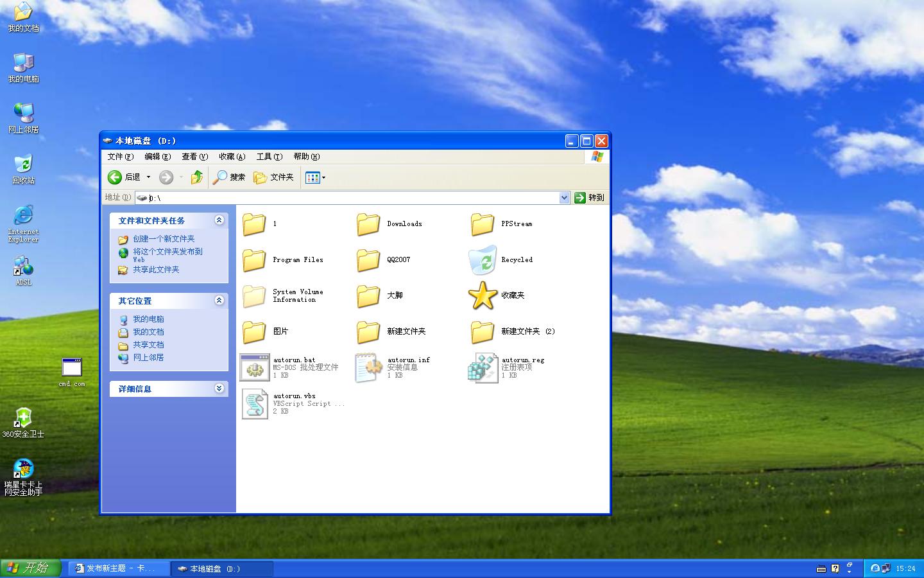The width and height of the screenshot is (924, 578).
Task: Select the System Volume Information folder
Action: tap(254, 296)
